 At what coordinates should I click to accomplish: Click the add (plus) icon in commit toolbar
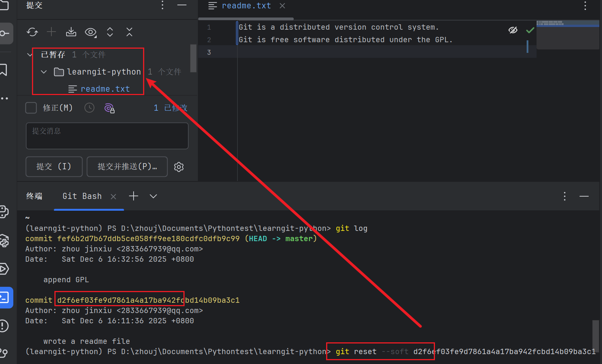[x=51, y=32]
